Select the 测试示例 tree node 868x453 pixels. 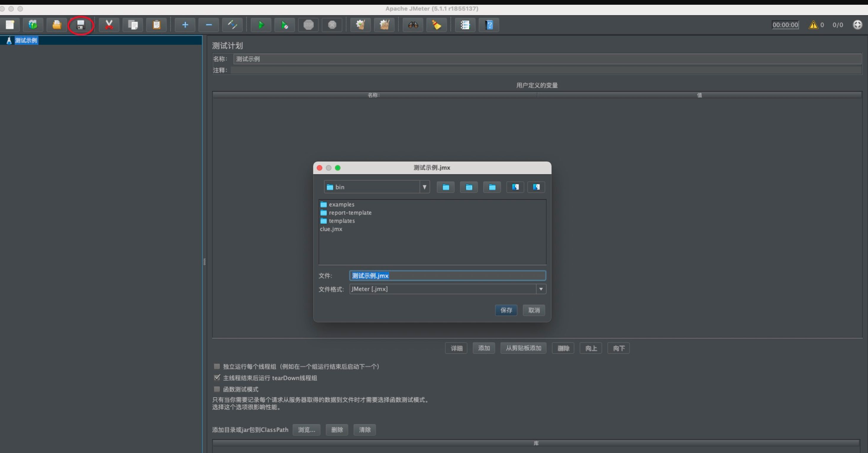[26, 41]
